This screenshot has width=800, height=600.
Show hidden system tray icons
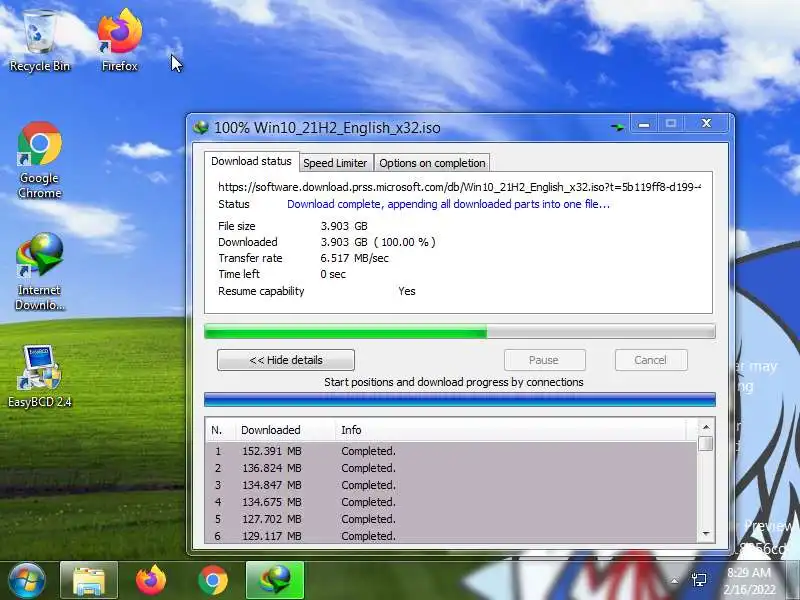coord(674,581)
